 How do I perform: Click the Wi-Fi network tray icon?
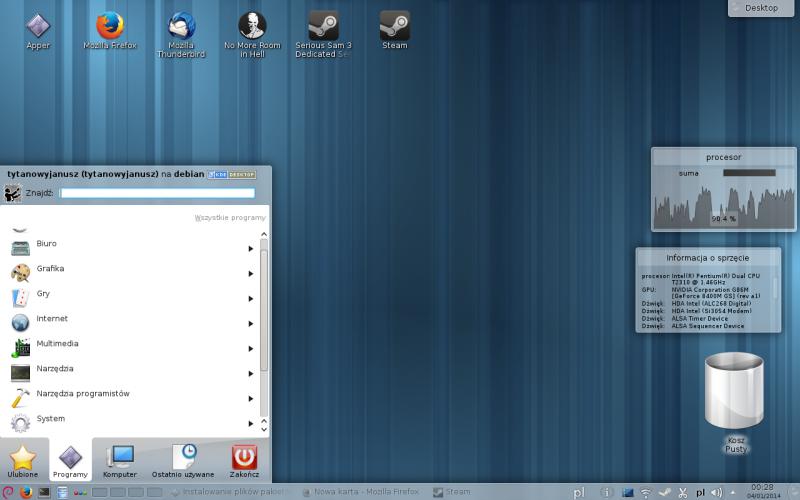(x=646, y=492)
